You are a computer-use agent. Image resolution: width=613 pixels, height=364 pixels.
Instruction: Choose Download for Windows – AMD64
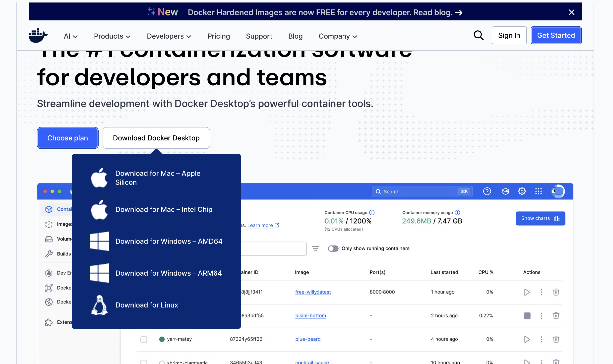coord(169,241)
